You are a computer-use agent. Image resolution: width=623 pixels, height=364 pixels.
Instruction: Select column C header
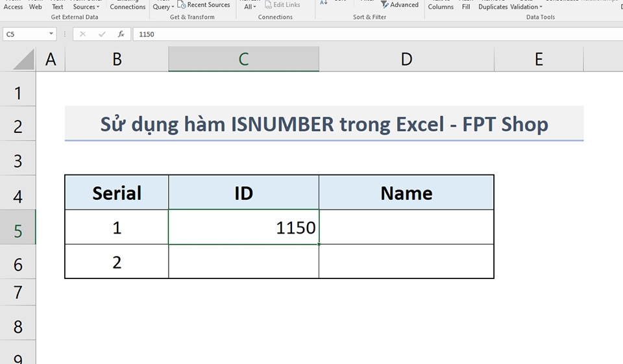tap(243, 59)
